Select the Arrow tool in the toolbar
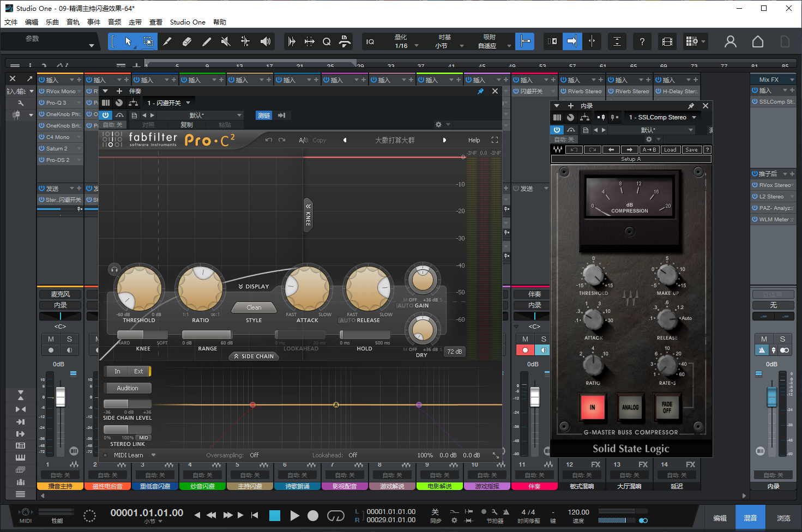 tap(128, 41)
